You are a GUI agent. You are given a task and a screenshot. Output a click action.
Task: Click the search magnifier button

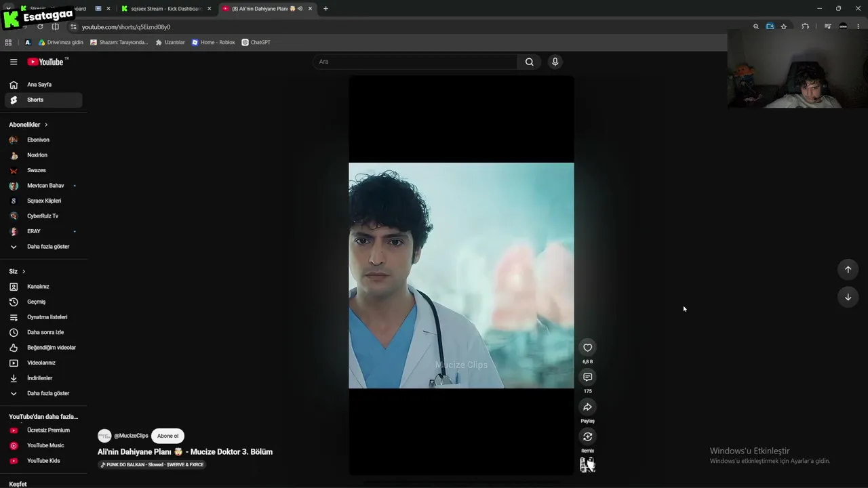[x=530, y=62]
